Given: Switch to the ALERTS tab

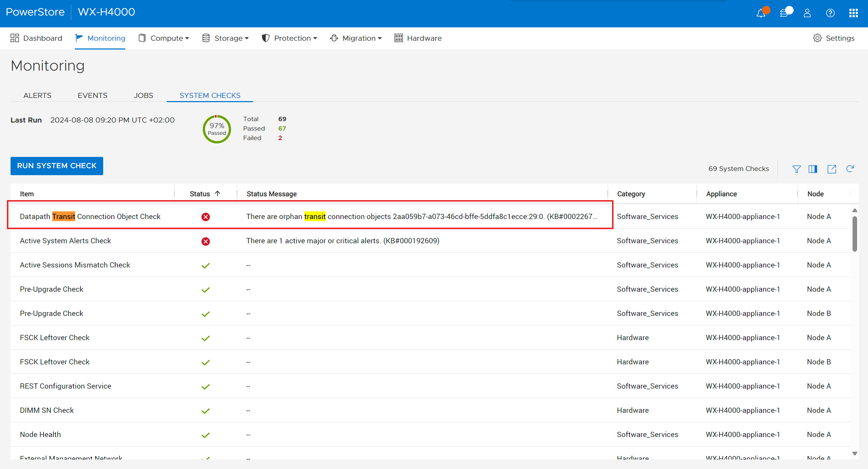Looking at the screenshot, I should point(37,95).
